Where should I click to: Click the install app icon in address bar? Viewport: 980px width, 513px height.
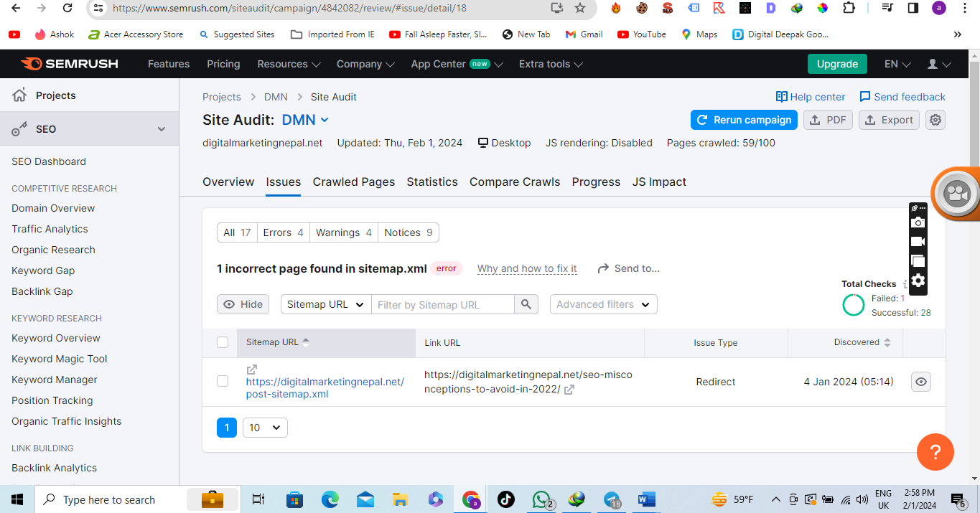[x=557, y=8]
